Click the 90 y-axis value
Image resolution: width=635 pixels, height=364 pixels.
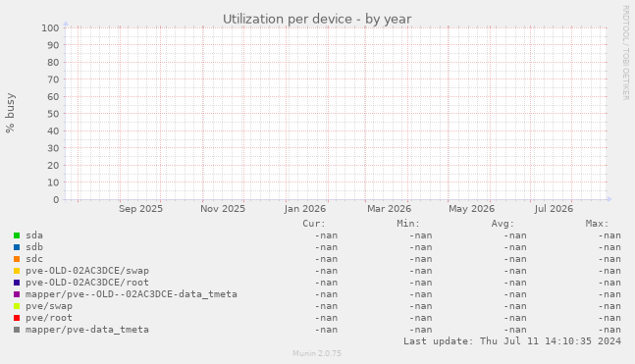[x=53, y=45]
